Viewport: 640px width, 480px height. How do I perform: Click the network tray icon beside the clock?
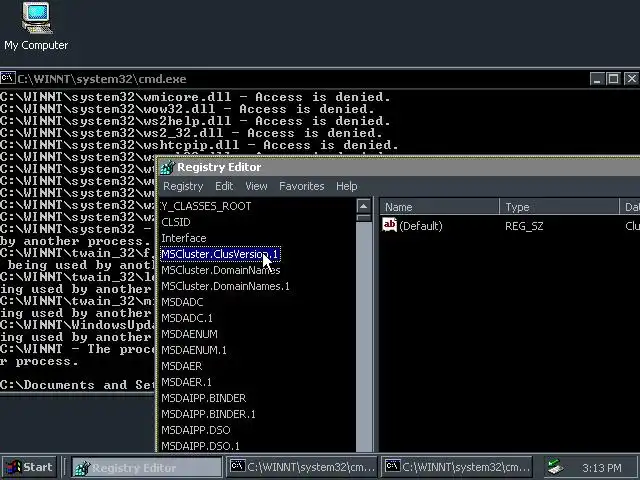556,467
